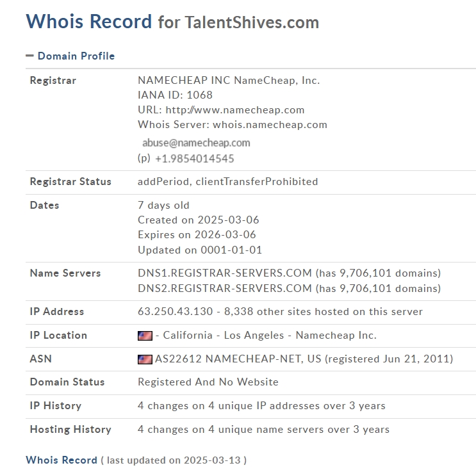Viewport: 476px width, 470px height.
Task: Click 'AS22612 NAMECHEAP-NET, US' text
Action: 238,359
